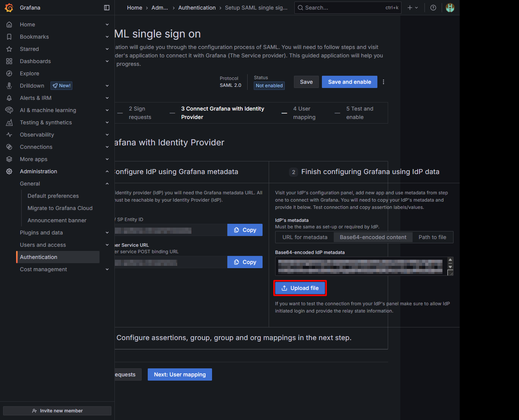Click the Upload file button
Image resolution: width=519 pixels, height=420 pixels.
(300, 288)
